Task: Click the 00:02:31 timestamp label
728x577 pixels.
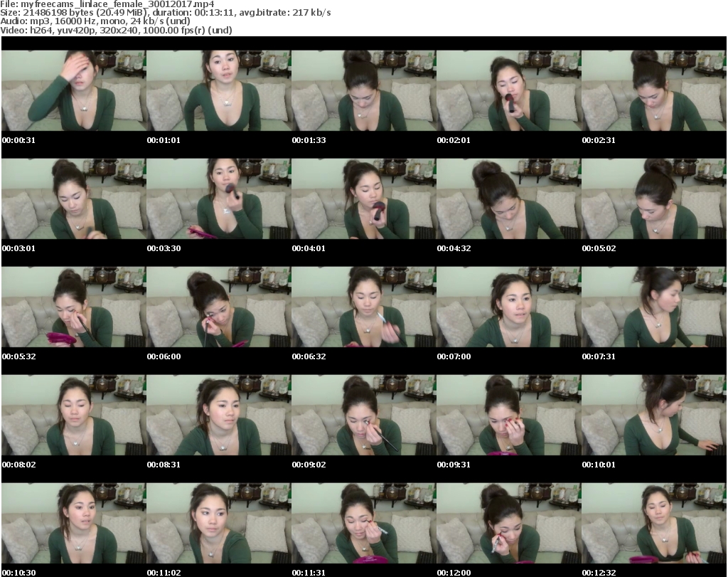Action: [x=599, y=140]
